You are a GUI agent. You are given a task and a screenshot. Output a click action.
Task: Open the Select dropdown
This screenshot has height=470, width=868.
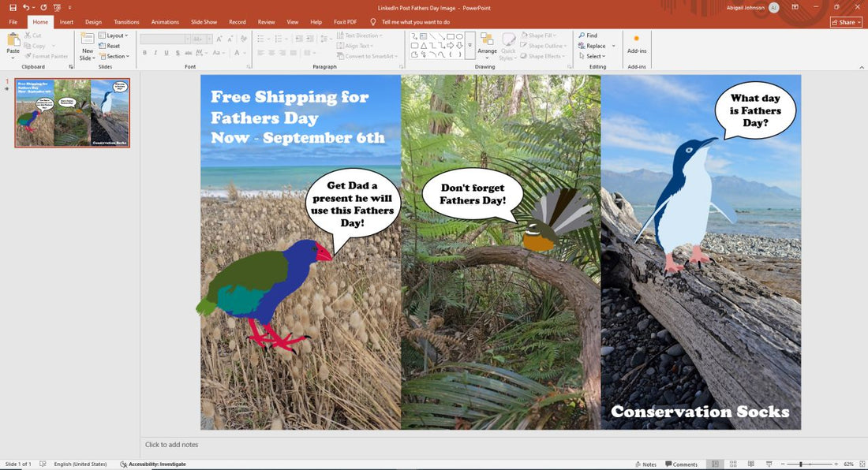click(x=593, y=57)
